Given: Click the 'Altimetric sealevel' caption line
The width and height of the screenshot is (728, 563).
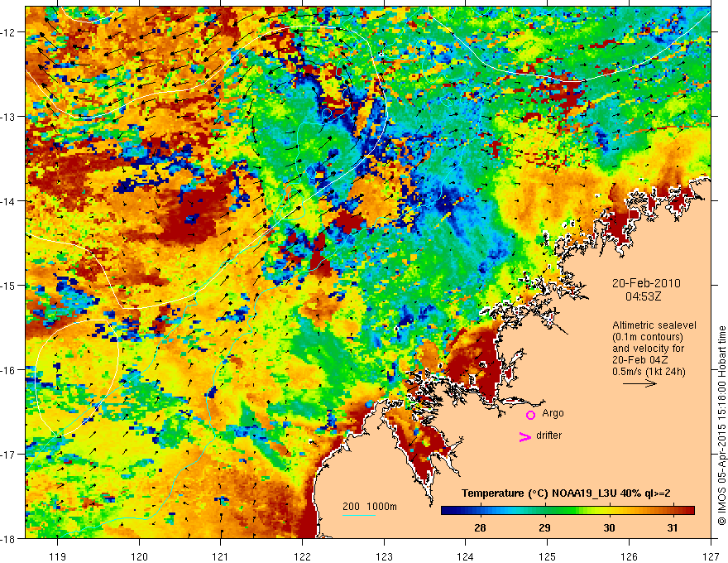Looking at the screenshot, I should [x=654, y=325].
